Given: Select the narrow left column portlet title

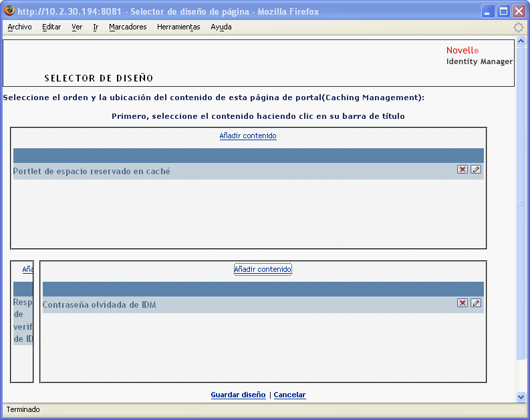Looking at the screenshot, I should pos(23,321).
